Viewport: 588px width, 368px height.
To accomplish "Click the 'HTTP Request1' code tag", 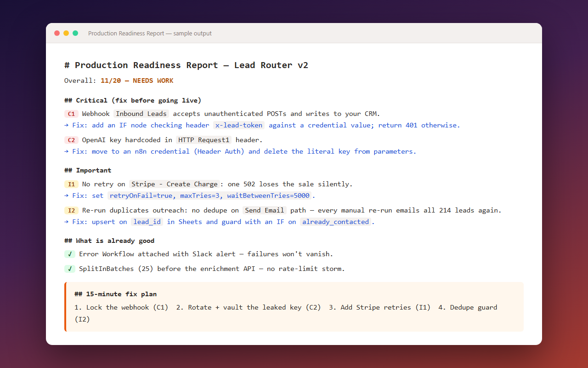I will [204, 140].
